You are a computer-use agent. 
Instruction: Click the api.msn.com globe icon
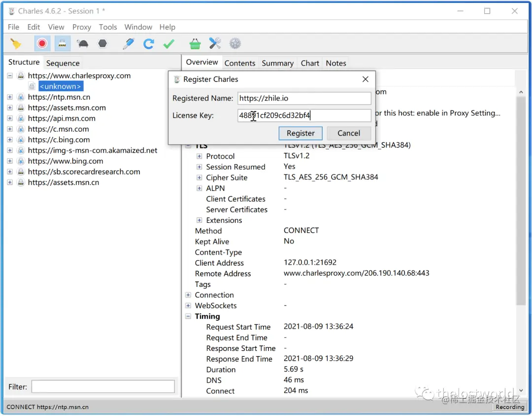pyautogui.click(x=21, y=118)
